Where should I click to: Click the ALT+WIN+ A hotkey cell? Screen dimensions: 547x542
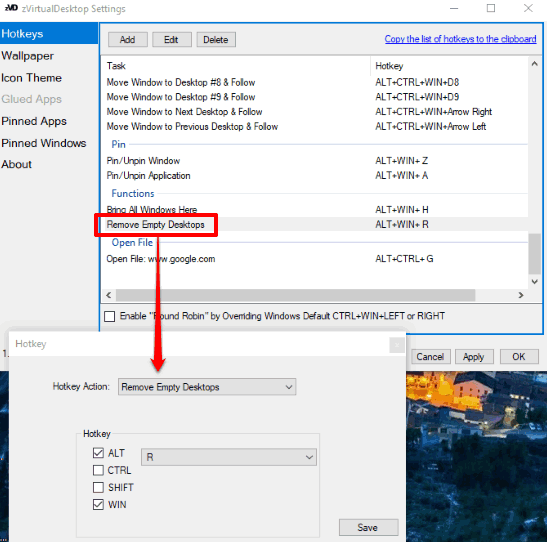[402, 175]
